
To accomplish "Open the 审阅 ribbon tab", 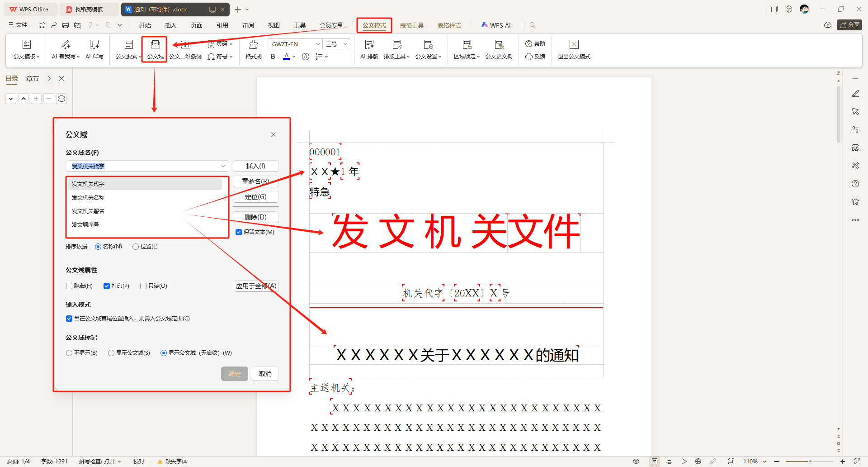I will click(x=248, y=25).
